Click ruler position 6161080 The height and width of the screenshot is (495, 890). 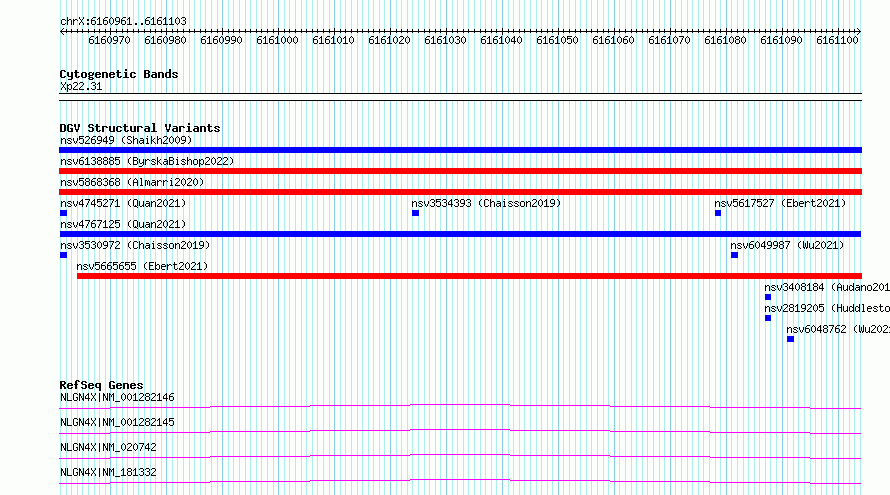point(725,40)
